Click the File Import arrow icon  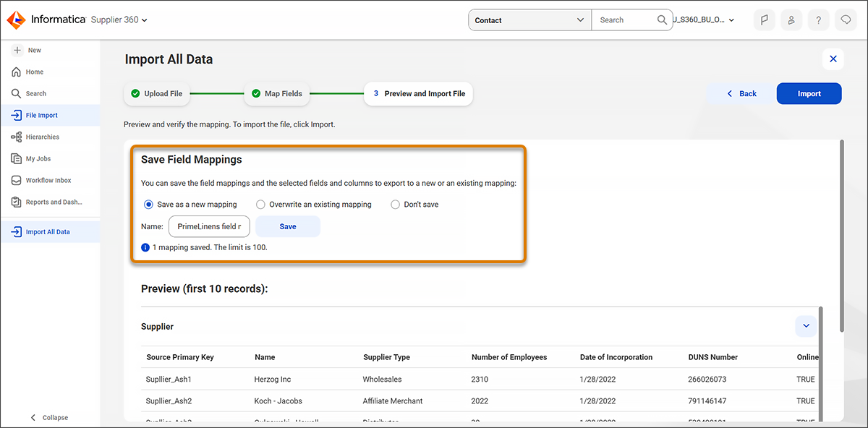pyautogui.click(x=17, y=115)
